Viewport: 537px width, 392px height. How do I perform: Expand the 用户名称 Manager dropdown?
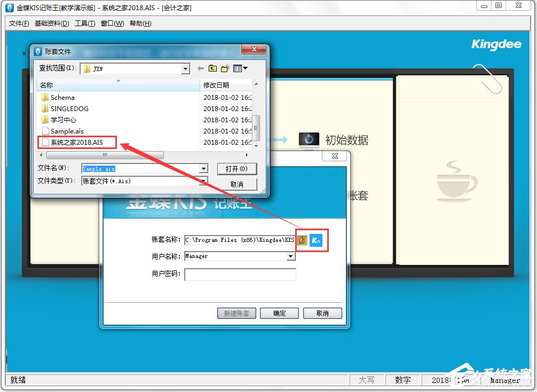pos(291,256)
